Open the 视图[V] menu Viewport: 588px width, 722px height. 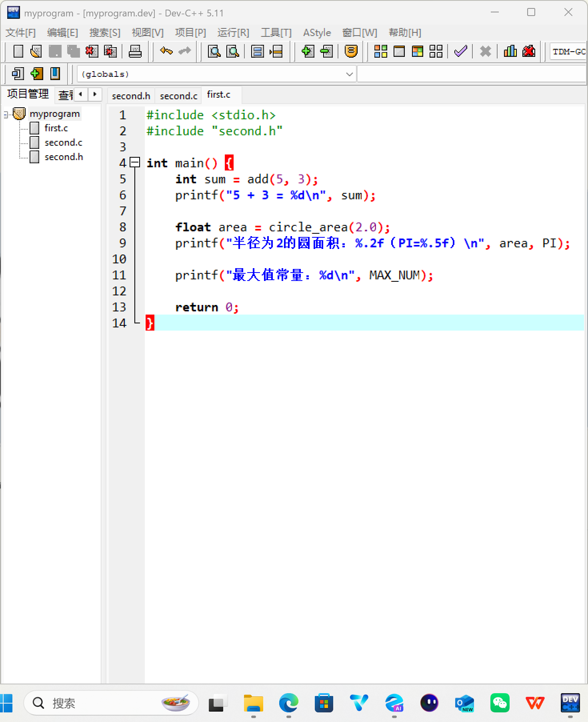tap(148, 32)
